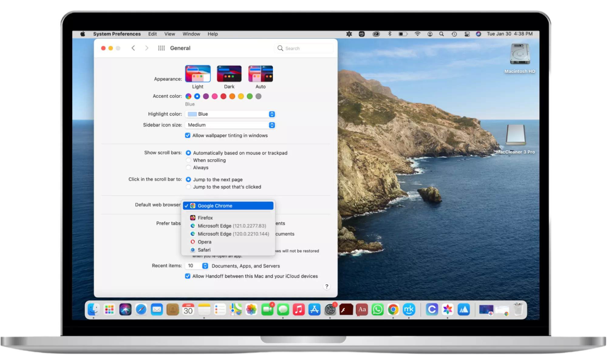Launch Google Chrome from the Dock

[x=393, y=309]
